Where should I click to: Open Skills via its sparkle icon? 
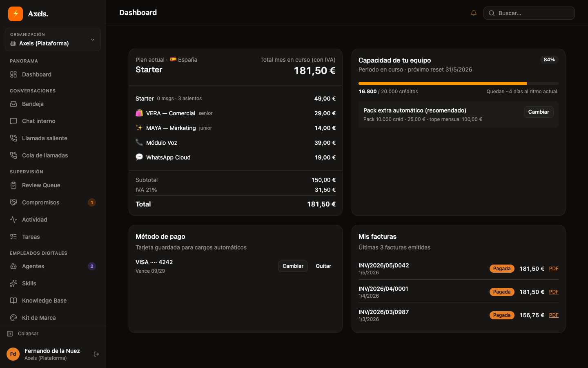click(13, 283)
